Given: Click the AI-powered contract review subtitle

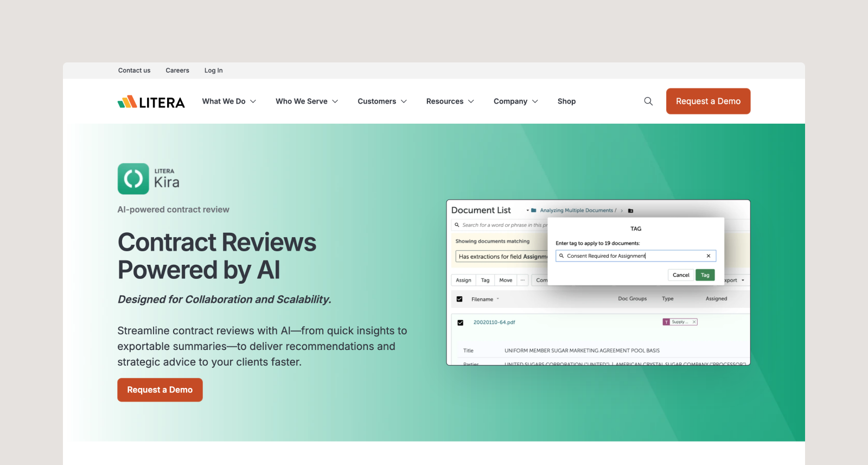Looking at the screenshot, I should [x=174, y=209].
